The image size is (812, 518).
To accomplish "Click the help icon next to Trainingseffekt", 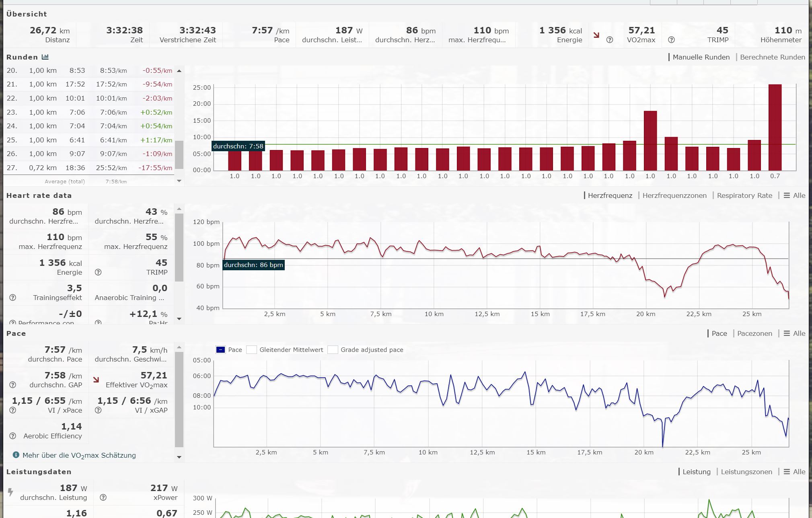I will (x=13, y=298).
